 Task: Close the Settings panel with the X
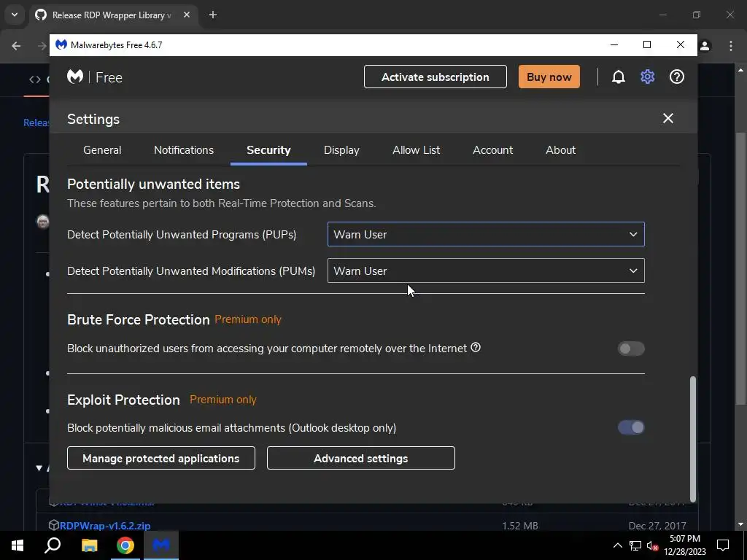[x=668, y=118]
